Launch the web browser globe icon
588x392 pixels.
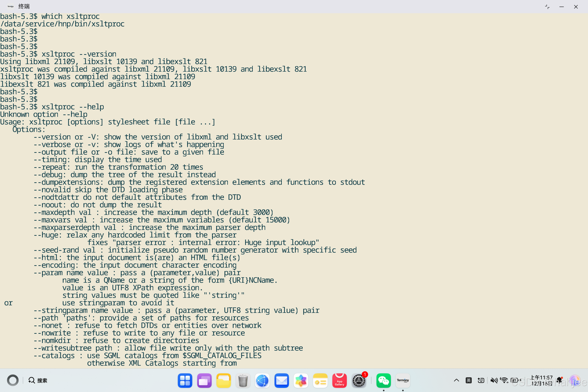tap(262, 381)
